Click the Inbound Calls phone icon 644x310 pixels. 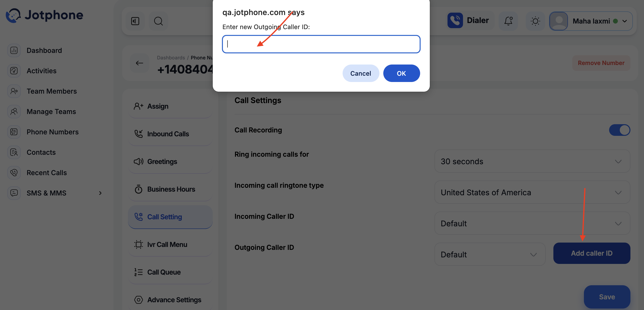pos(139,134)
